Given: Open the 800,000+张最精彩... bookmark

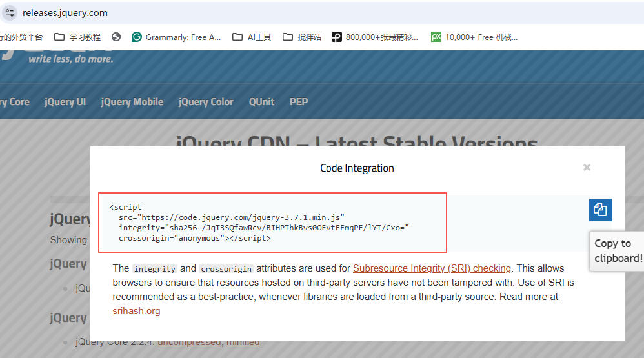Looking at the screenshot, I should point(375,37).
